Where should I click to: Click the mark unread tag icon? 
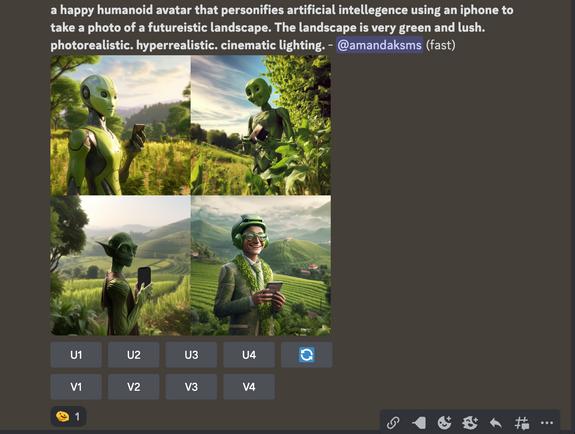coord(418,423)
